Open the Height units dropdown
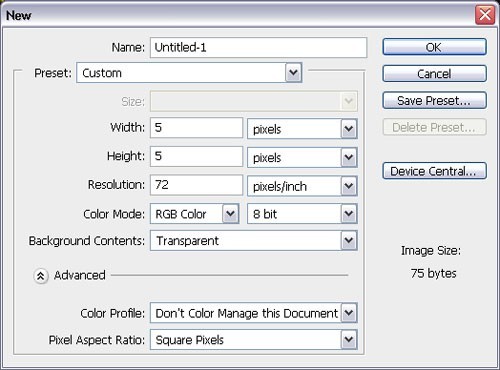The image size is (500, 370). coord(302,157)
